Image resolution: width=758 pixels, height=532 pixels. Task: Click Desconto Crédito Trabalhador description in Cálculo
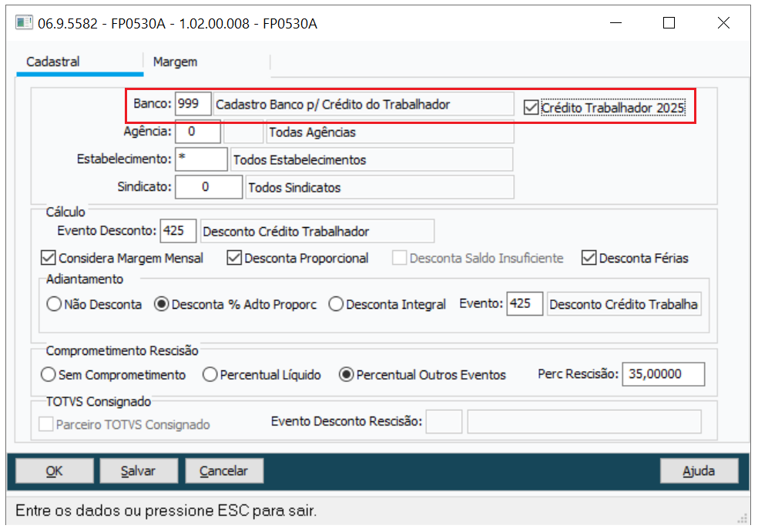[317, 230]
